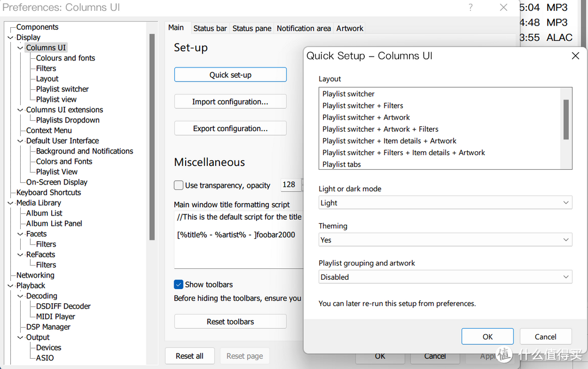This screenshot has width=588, height=369.
Task: Click the Layout list scrollbar thumb
Action: coord(566,119)
